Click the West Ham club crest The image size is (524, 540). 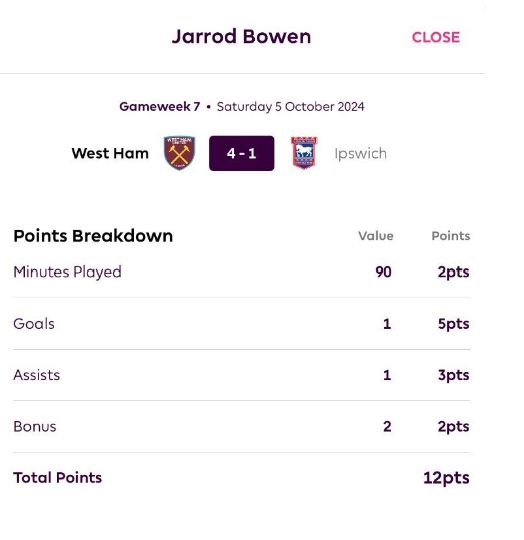(x=179, y=153)
